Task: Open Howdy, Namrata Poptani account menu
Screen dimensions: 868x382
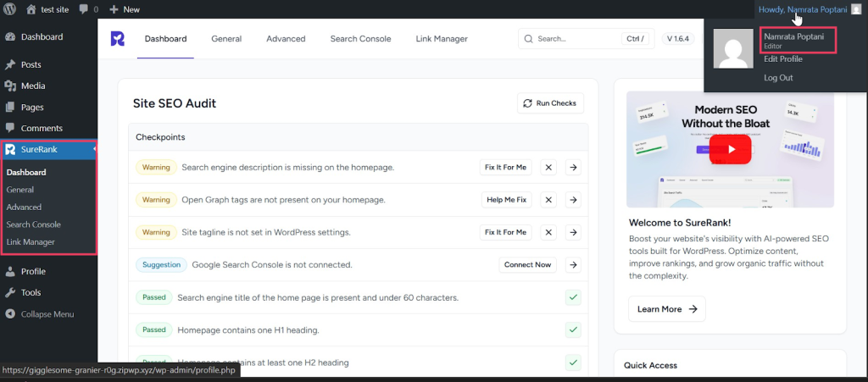Action: tap(810, 8)
